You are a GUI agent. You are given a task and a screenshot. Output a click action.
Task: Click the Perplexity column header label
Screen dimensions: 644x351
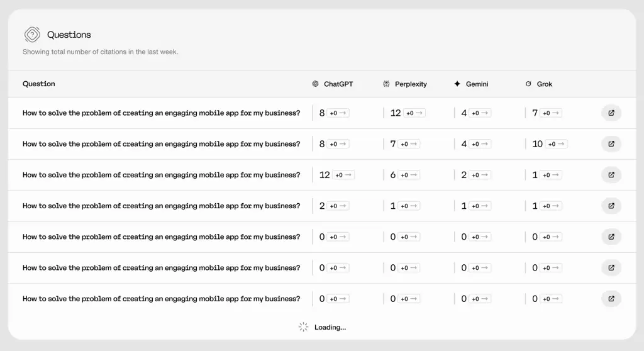click(411, 84)
